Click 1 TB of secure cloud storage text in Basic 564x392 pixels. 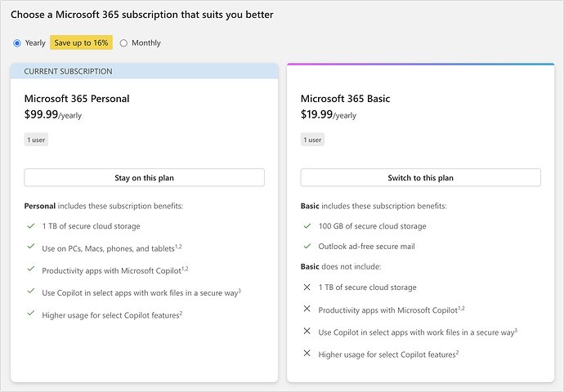tap(367, 287)
